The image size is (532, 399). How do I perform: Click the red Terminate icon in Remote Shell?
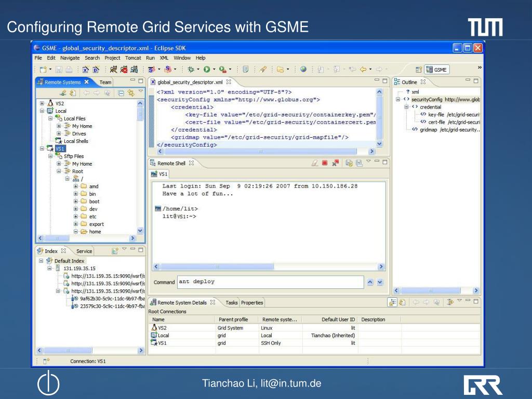point(325,163)
